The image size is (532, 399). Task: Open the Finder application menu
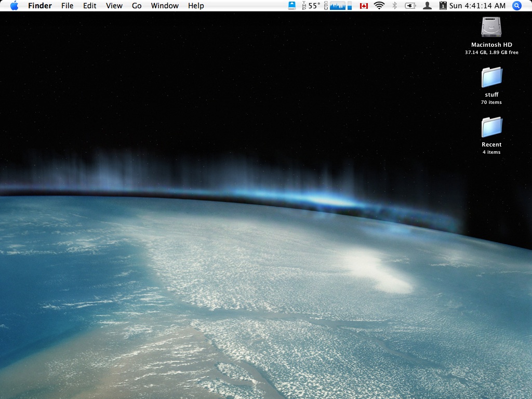(x=39, y=6)
